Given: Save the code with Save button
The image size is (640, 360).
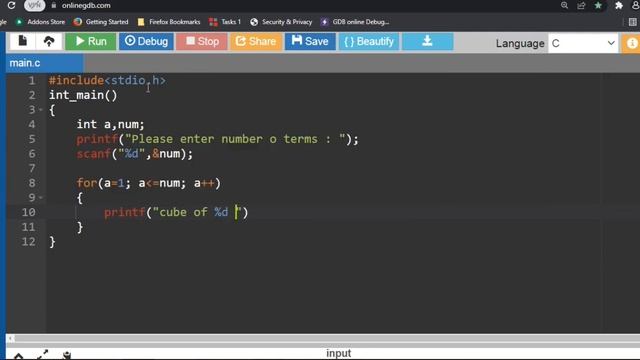Looking at the screenshot, I should point(310,41).
